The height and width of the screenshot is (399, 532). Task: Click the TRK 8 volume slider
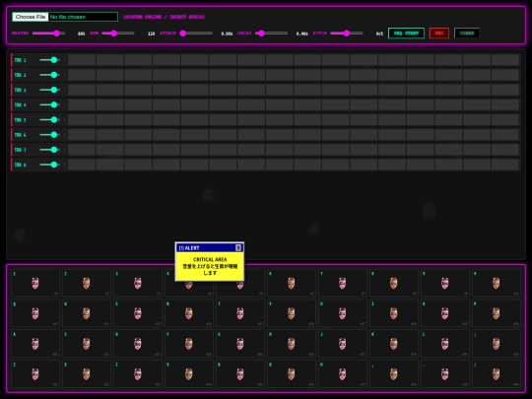[50, 165]
